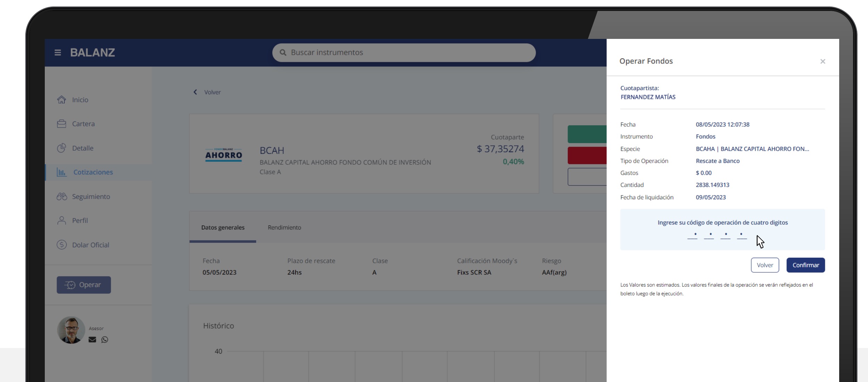
Task: Click the Histórico chart heading
Action: click(x=218, y=326)
